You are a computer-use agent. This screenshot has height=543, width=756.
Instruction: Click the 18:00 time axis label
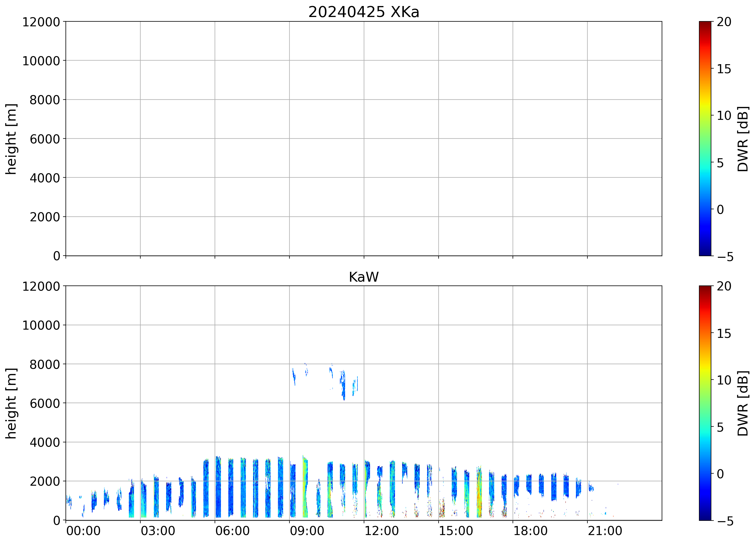pyautogui.click(x=530, y=531)
